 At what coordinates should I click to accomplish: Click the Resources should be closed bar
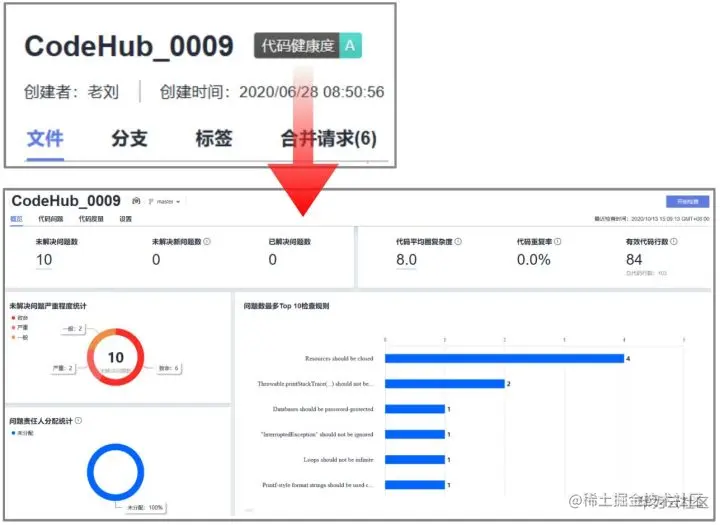(504, 359)
